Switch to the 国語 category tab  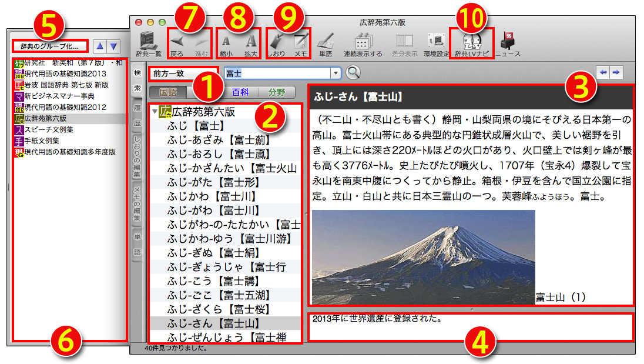[x=168, y=92]
